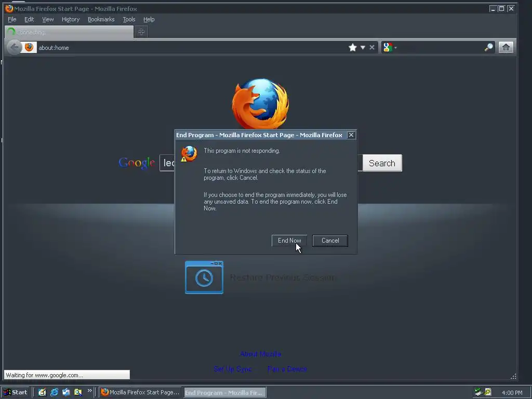The width and height of the screenshot is (532, 399).
Task: Click the Firefox warning icon in dialog
Action: pos(189,154)
